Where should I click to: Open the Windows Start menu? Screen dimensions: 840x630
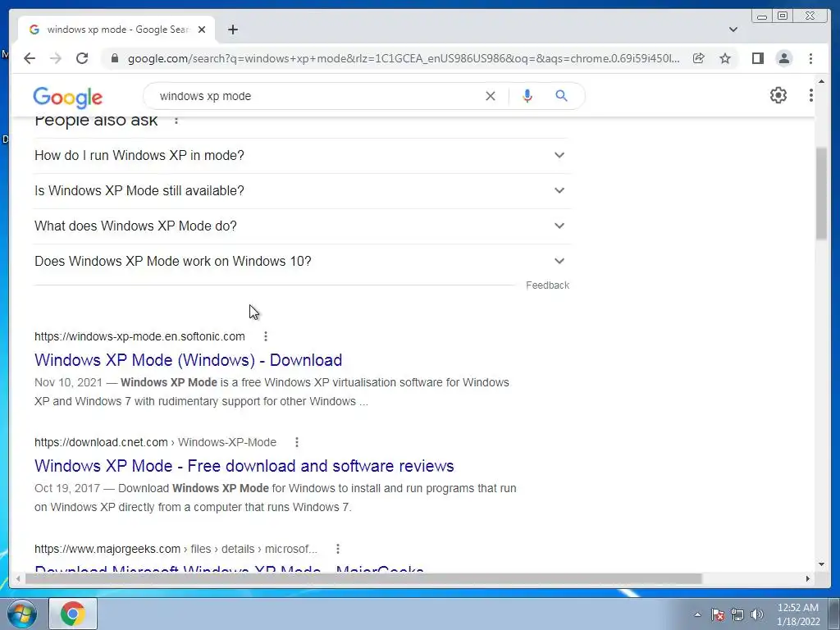point(22,614)
